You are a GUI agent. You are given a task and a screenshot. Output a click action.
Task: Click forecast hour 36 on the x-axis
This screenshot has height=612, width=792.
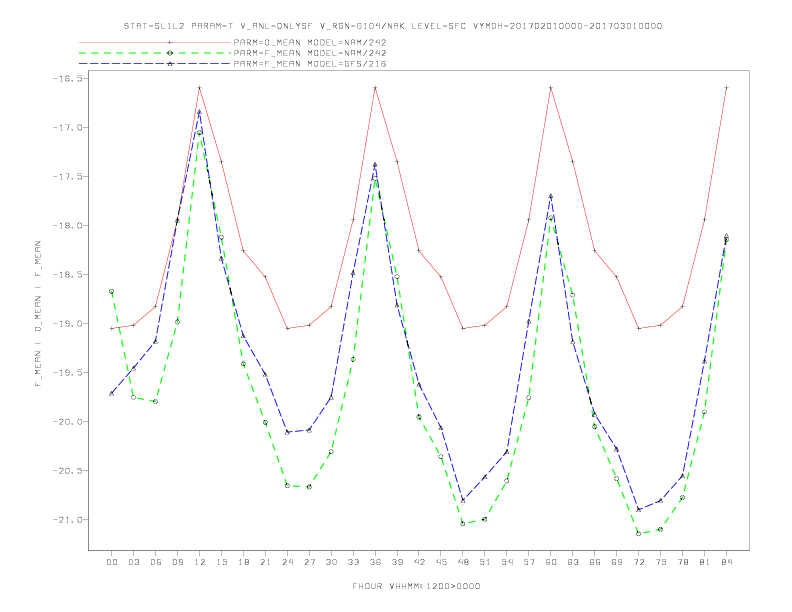pyautogui.click(x=375, y=562)
